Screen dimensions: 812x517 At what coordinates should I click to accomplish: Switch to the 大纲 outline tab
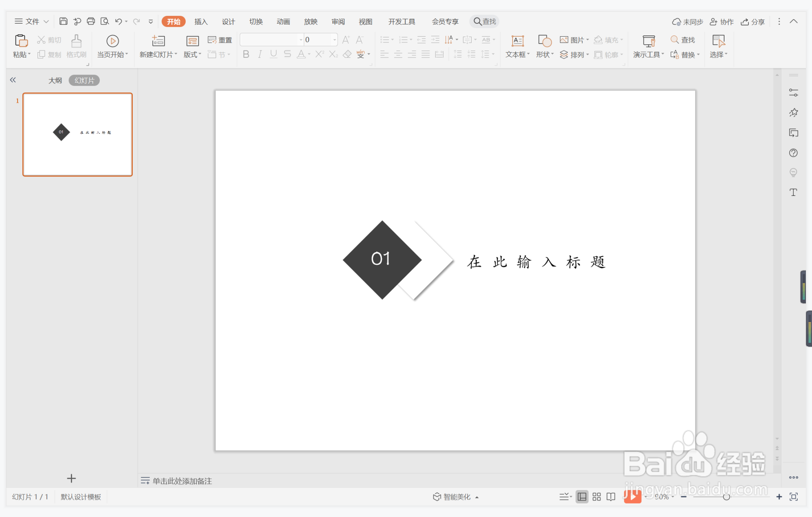55,80
